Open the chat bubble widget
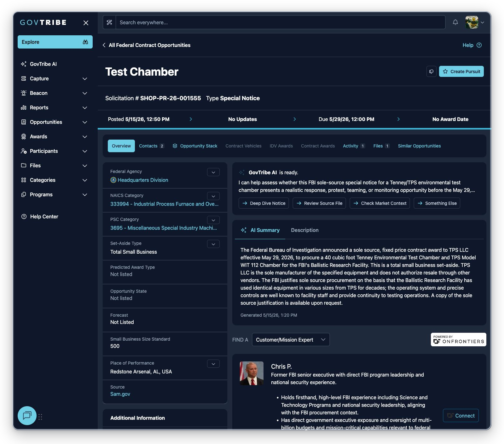 27,416
